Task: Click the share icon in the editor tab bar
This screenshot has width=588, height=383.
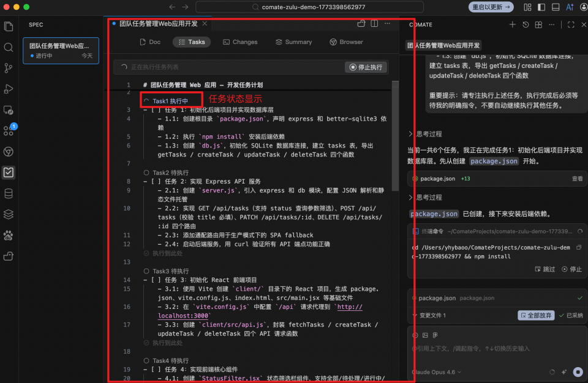Action: [361, 24]
